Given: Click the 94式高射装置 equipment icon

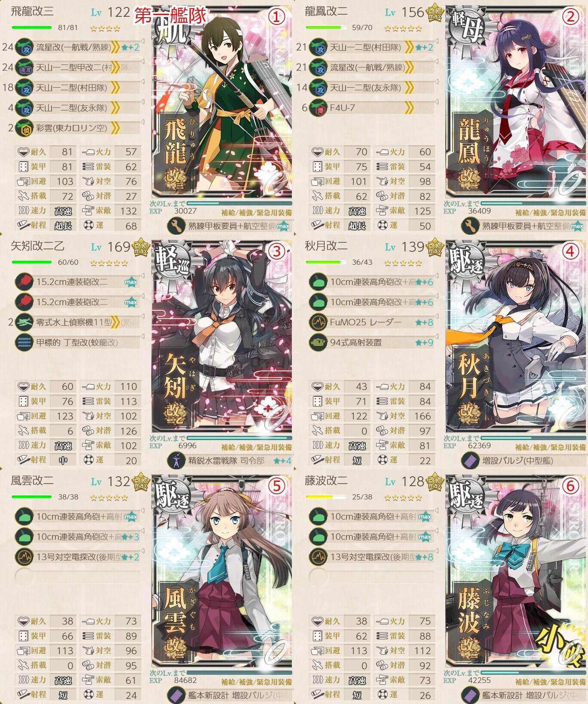Looking at the screenshot, I should (x=318, y=343).
